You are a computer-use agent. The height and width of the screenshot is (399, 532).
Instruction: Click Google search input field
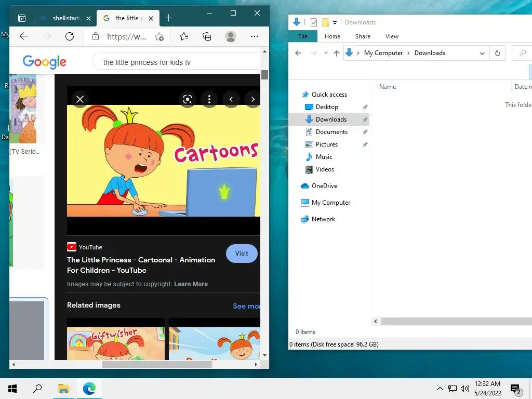(x=177, y=62)
